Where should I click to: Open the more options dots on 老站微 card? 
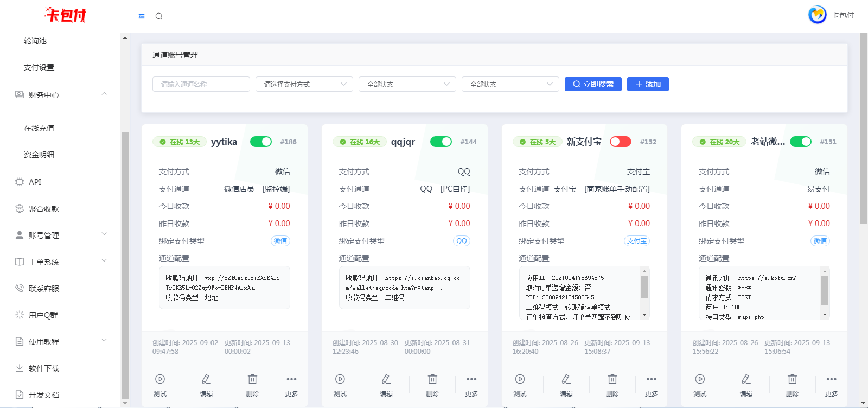point(831,379)
